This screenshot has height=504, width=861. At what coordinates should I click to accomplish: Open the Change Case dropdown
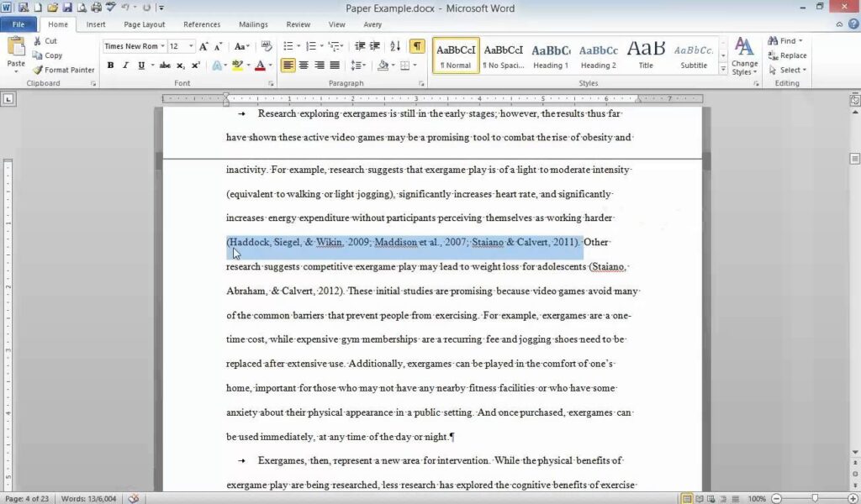coord(241,46)
